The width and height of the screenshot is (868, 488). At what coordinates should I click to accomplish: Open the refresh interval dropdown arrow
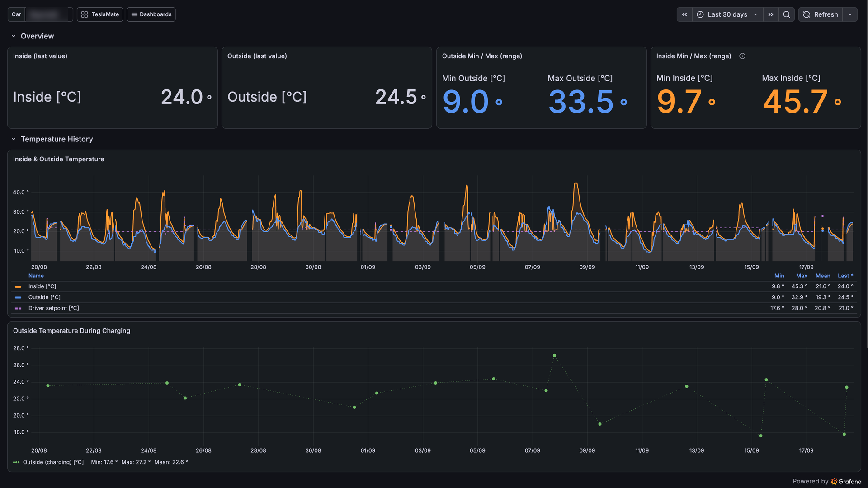pyautogui.click(x=850, y=14)
